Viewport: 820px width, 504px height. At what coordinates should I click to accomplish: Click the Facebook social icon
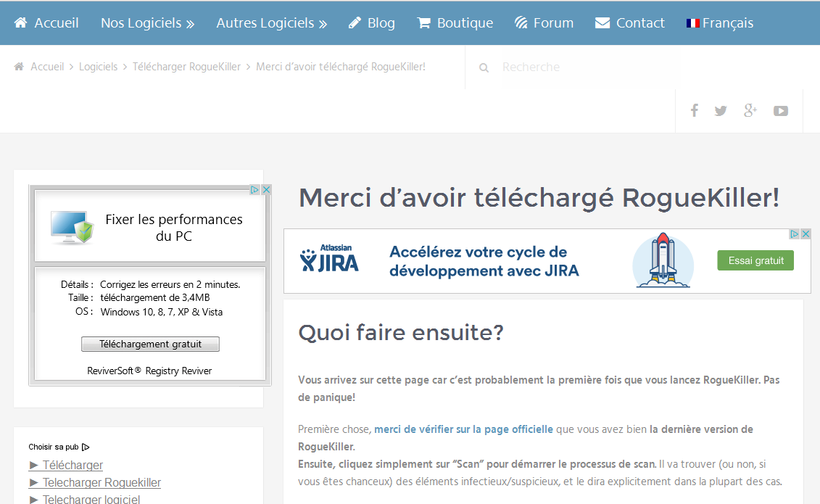tap(694, 111)
